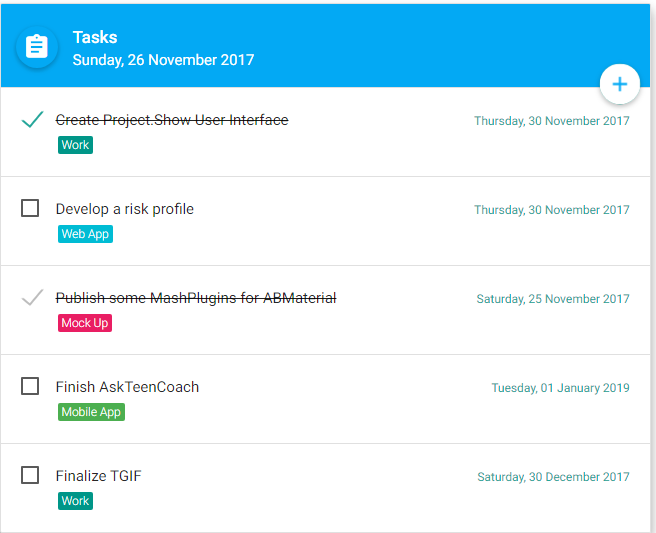Click the Sunday, 26 November 2017 header date
656x533 pixels.
pos(163,60)
